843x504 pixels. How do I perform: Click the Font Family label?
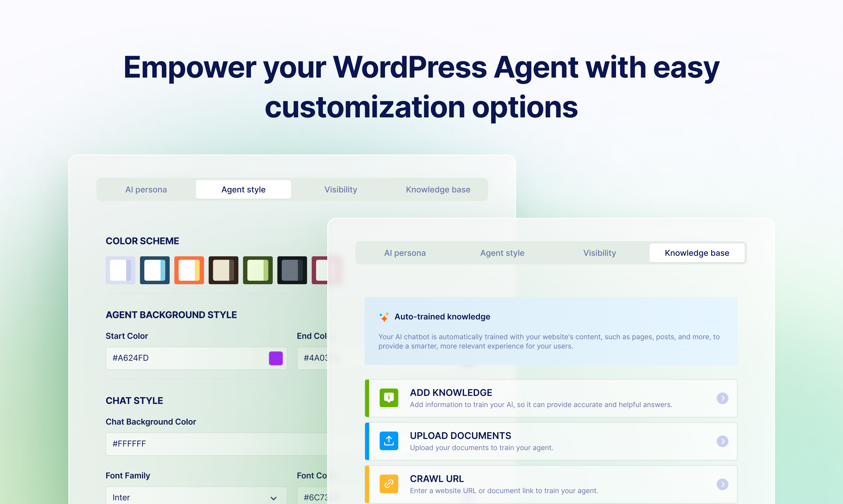click(x=128, y=475)
